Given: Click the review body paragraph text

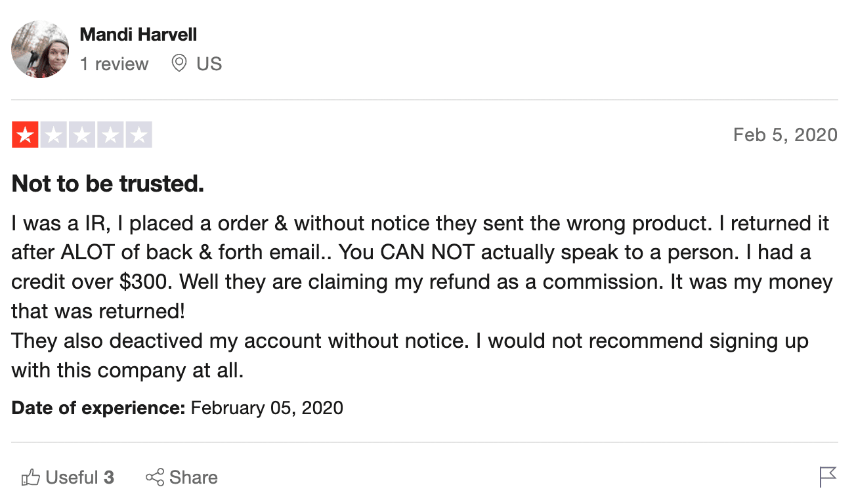Looking at the screenshot, I should tap(422, 297).
